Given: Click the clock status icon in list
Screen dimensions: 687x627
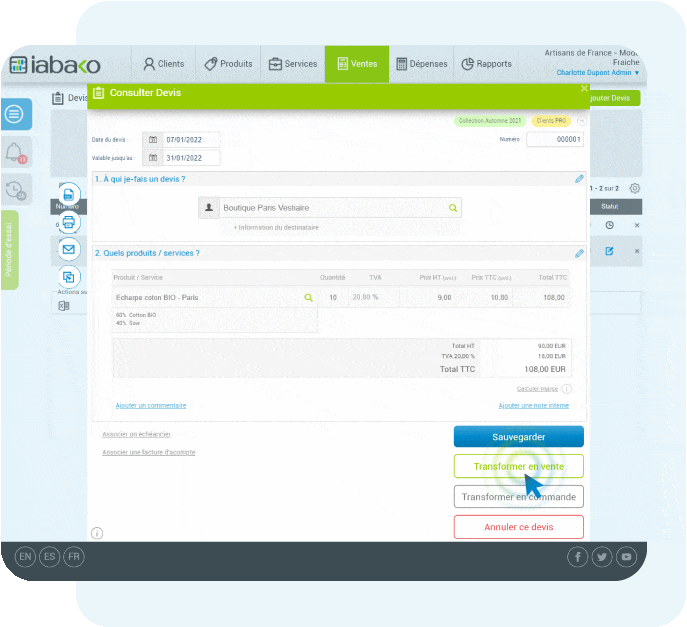Looking at the screenshot, I should tap(609, 225).
